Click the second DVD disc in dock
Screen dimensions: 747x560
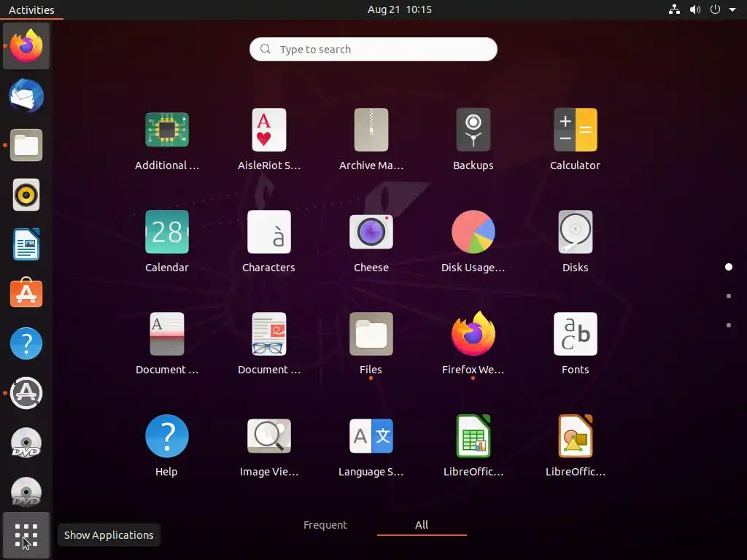[26, 492]
